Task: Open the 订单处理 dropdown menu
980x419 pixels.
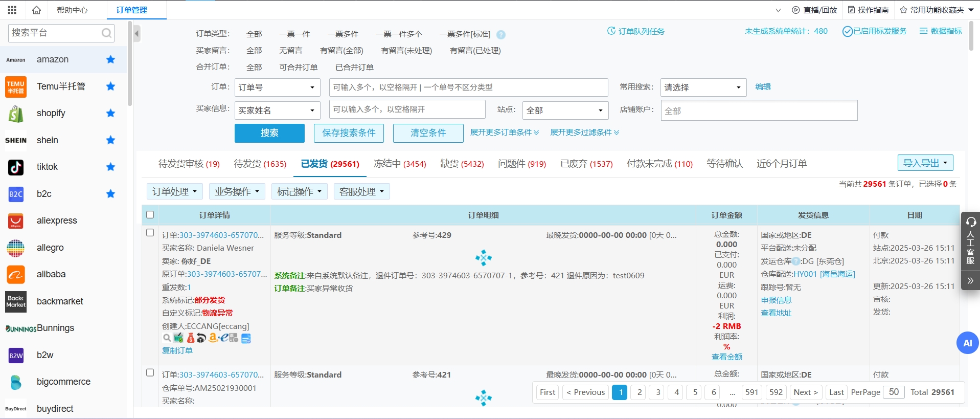Action: coord(174,191)
